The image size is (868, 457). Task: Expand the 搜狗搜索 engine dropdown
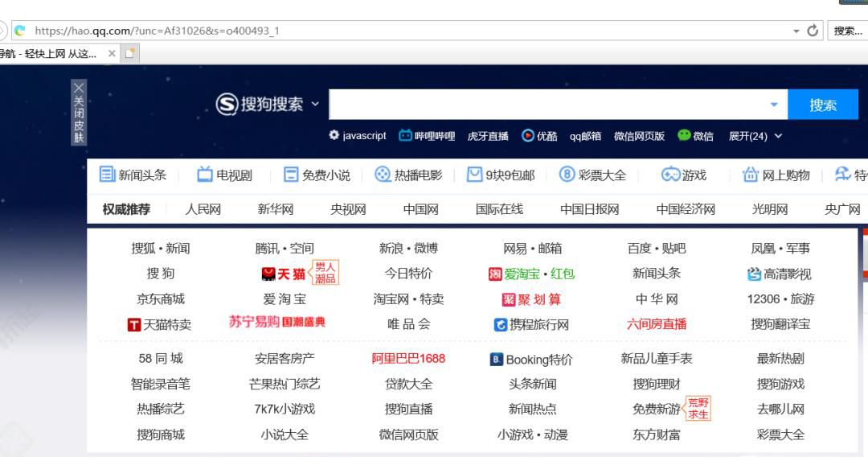[315, 104]
